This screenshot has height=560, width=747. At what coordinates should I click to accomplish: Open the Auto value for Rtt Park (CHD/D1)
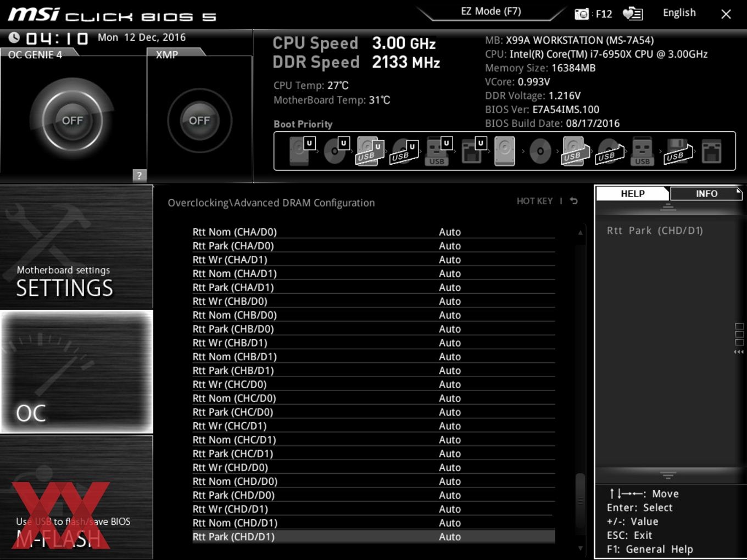[449, 536]
